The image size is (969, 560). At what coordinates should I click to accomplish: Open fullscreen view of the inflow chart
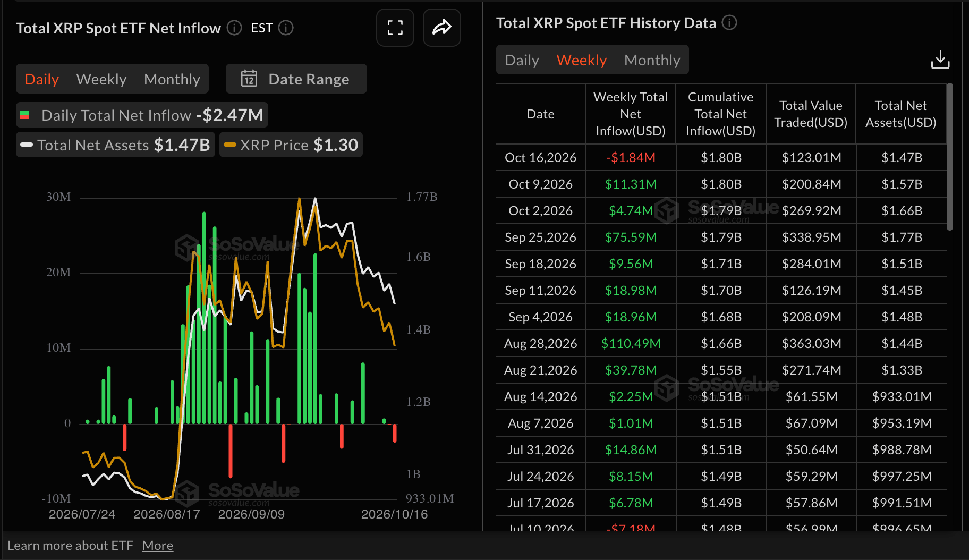395,28
